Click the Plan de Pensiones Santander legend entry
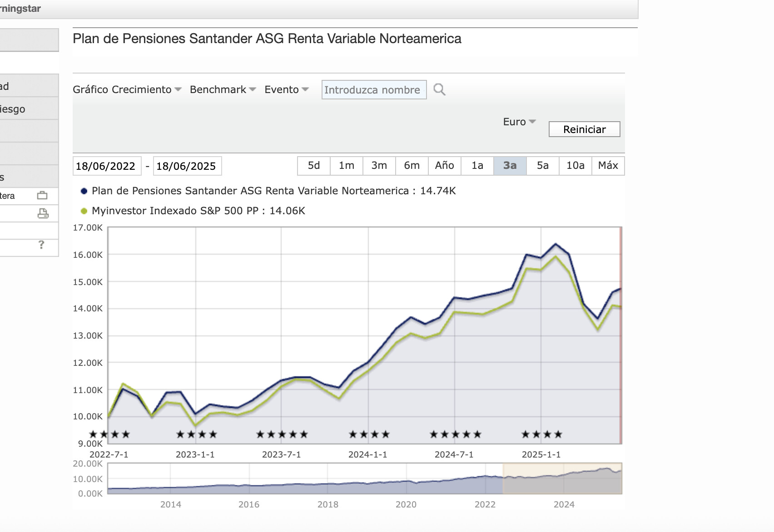Viewport: 774px width, 532px height. coord(273,191)
